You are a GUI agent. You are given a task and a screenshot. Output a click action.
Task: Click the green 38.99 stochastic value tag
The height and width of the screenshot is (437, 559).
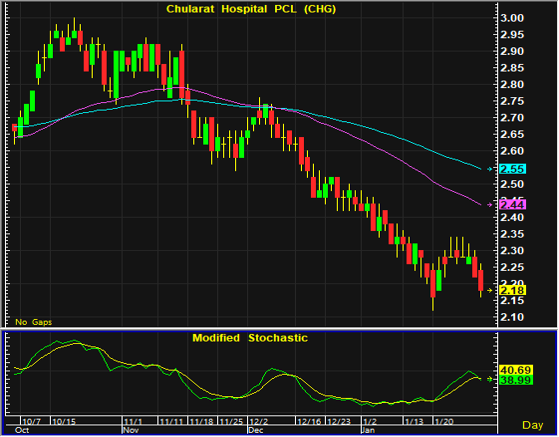coord(516,380)
